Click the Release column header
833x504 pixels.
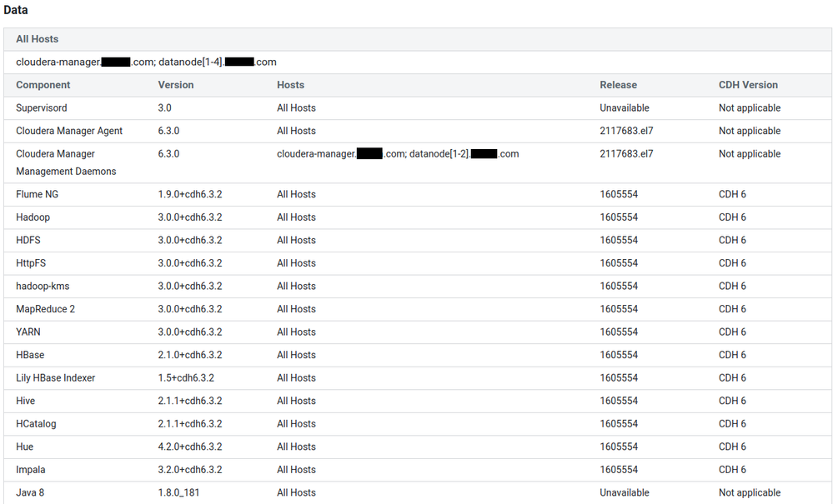[x=619, y=85]
